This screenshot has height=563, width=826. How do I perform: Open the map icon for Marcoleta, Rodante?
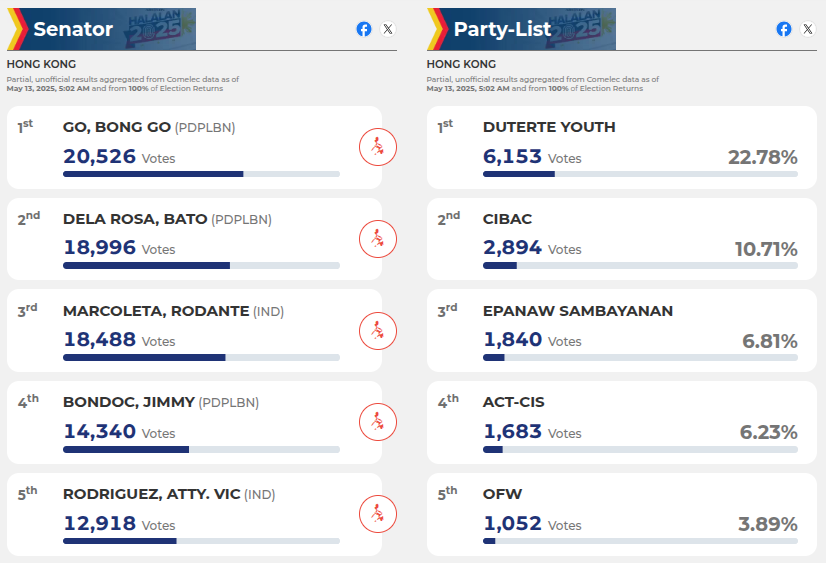(x=378, y=331)
